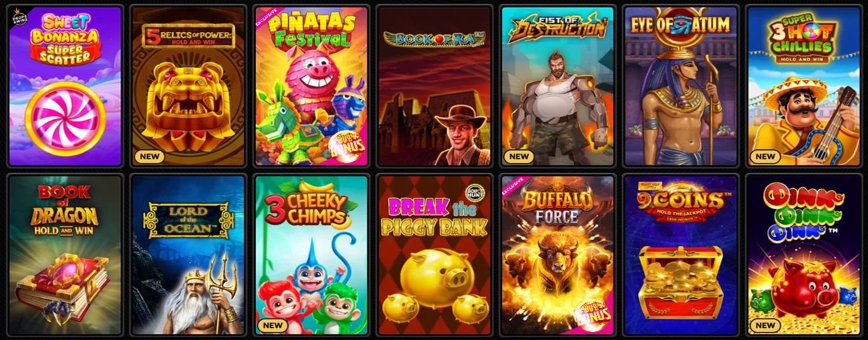Launch 3 Super Hot Chillies game
The height and width of the screenshot is (340, 868).
[x=803, y=87]
